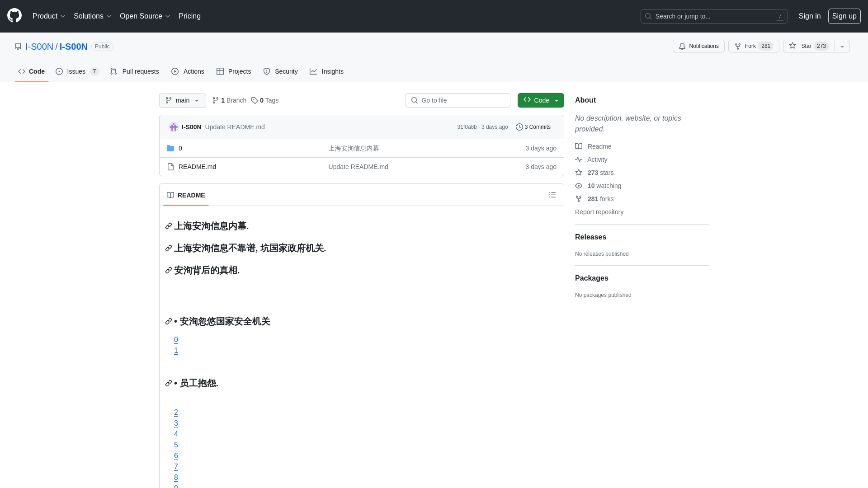Focus the Search or jump to field
Screen dimensions: 868x488
point(714,16)
